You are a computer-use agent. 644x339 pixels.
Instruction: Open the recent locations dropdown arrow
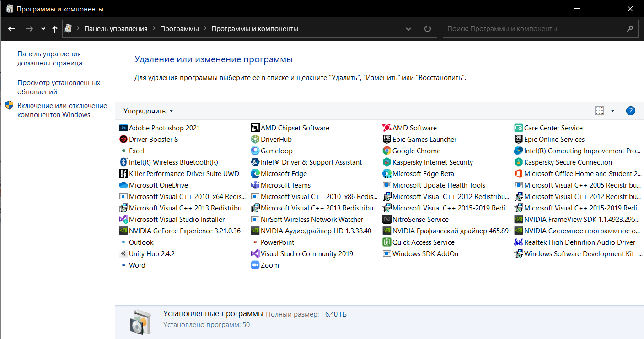click(x=43, y=29)
